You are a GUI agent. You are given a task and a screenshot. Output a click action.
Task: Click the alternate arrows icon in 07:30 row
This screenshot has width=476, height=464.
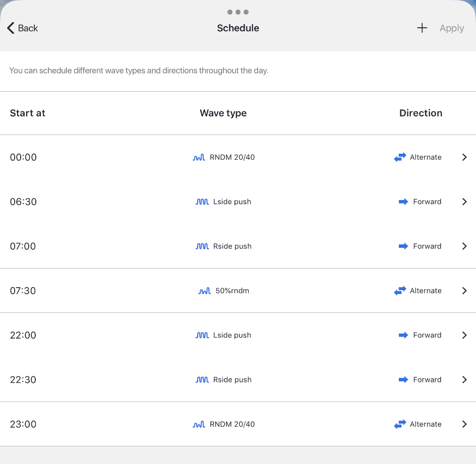click(x=400, y=291)
